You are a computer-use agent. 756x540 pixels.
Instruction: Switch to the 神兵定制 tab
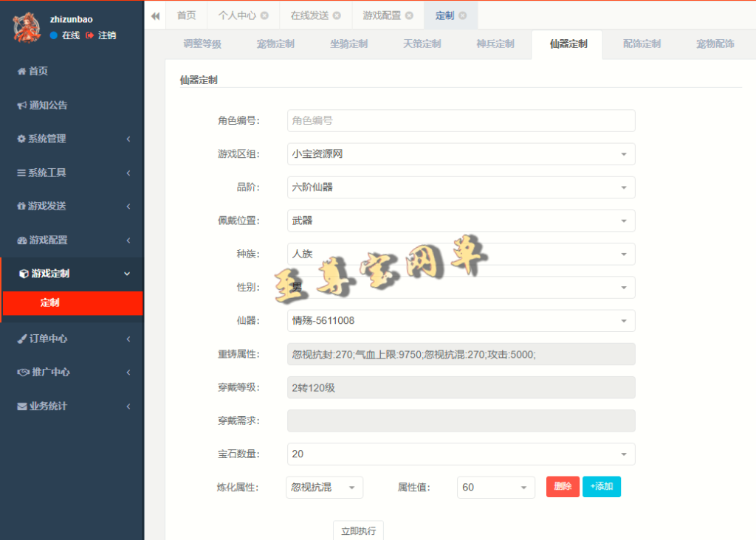point(495,44)
